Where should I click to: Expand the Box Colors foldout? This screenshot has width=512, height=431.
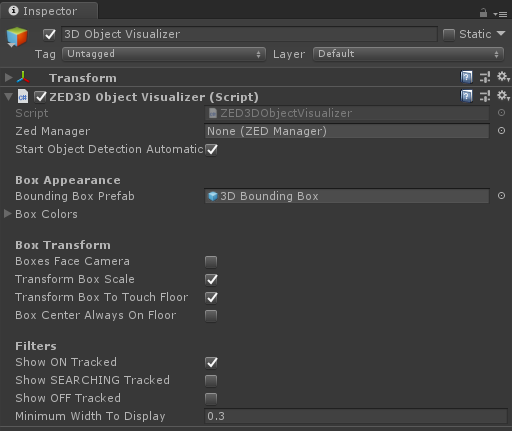tap(7, 214)
